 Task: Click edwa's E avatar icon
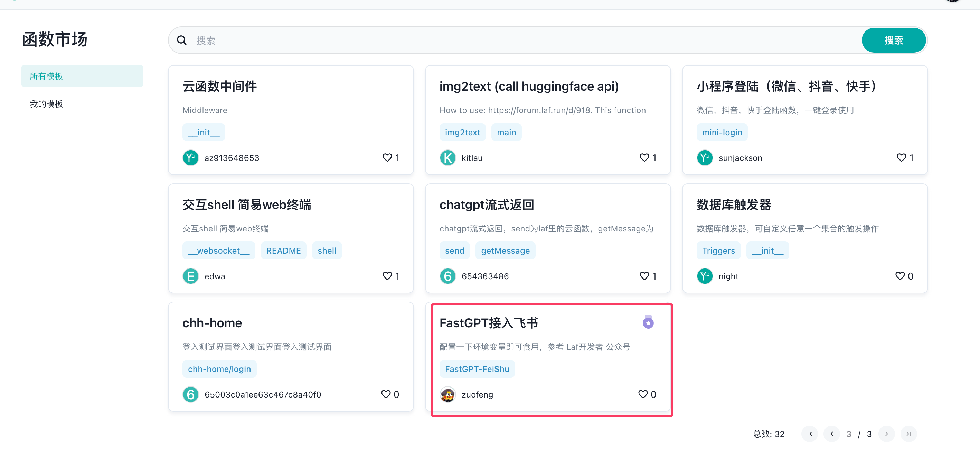[191, 276]
